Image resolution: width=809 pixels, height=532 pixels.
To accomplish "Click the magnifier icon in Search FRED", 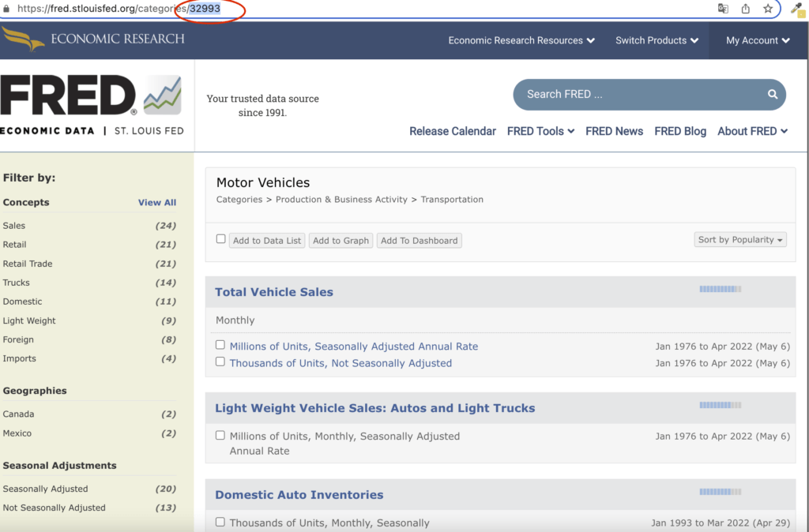I will click(773, 94).
